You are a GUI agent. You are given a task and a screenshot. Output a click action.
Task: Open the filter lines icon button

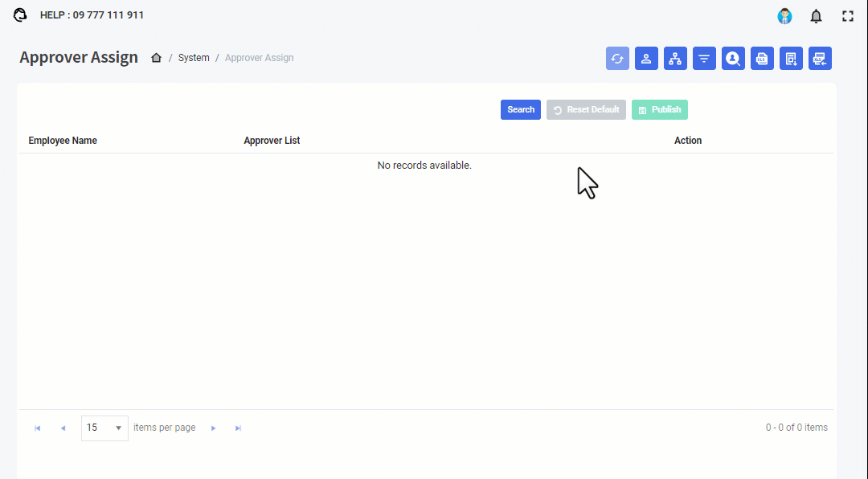(x=704, y=59)
